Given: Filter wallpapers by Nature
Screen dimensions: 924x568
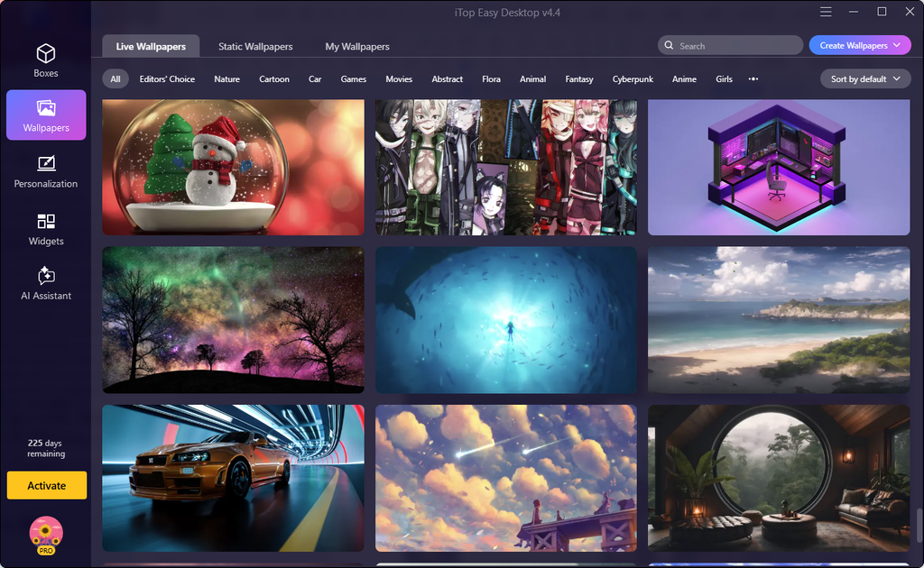Looking at the screenshot, I should (x=226, y=78).
